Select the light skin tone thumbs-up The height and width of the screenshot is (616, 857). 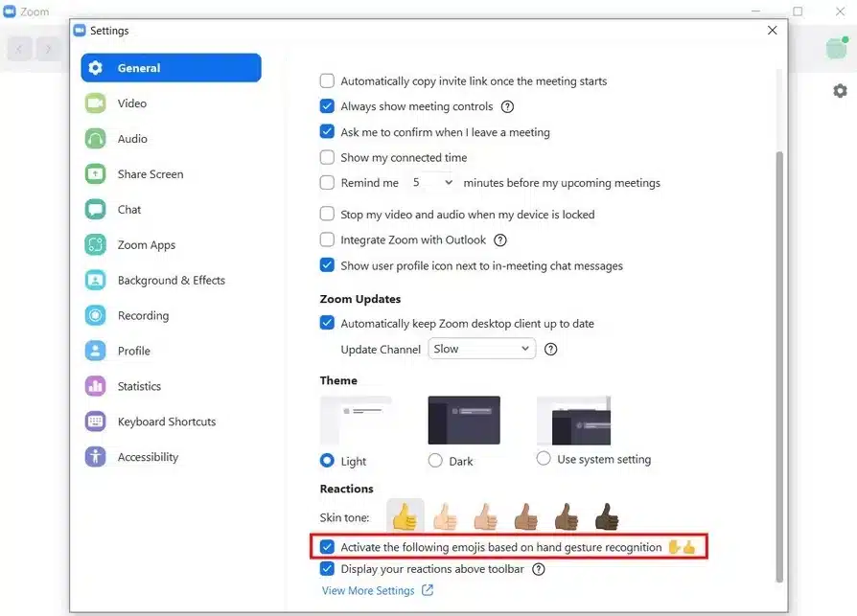445,516
